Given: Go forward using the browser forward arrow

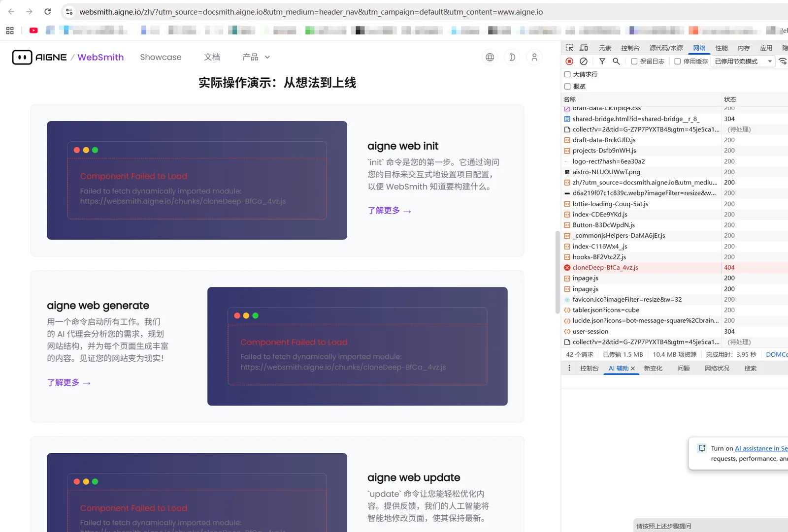Looking at the screenshot, I should tap(29, 12).
